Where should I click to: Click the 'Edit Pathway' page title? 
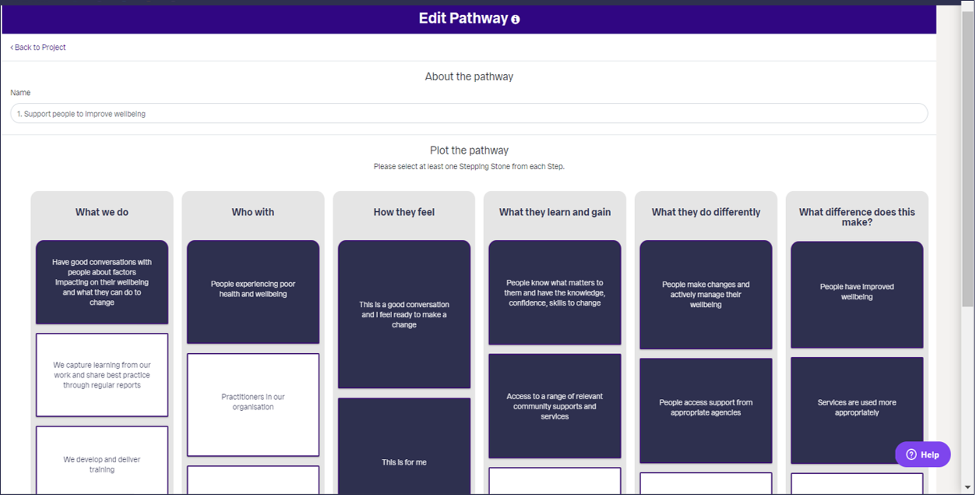[x=464, y=19]
